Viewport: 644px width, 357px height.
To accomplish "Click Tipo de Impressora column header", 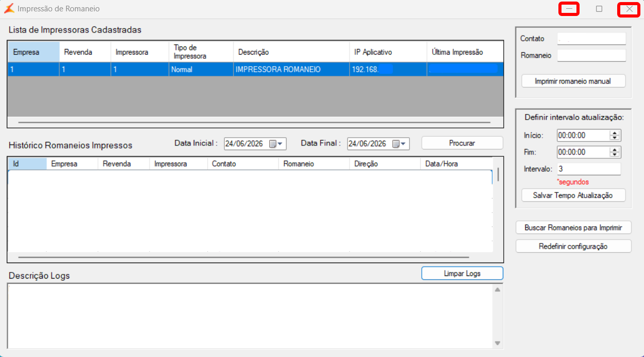I will coord(201,52).
